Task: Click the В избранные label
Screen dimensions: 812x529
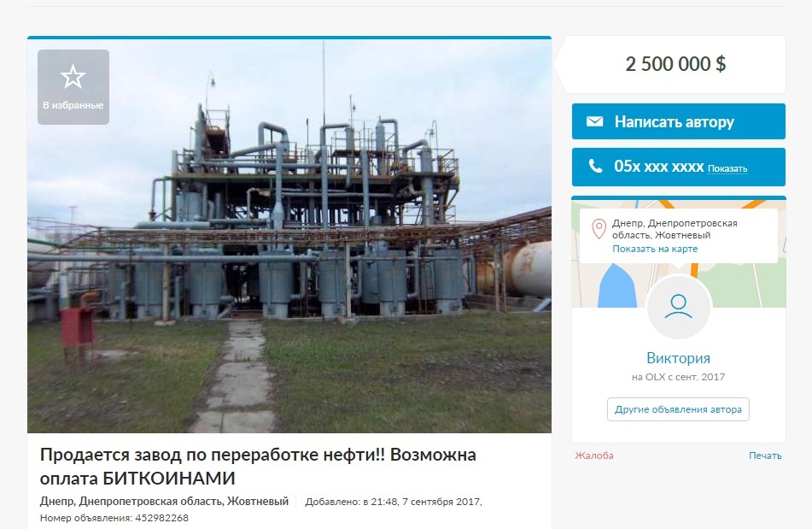Action: coord(73,105)
